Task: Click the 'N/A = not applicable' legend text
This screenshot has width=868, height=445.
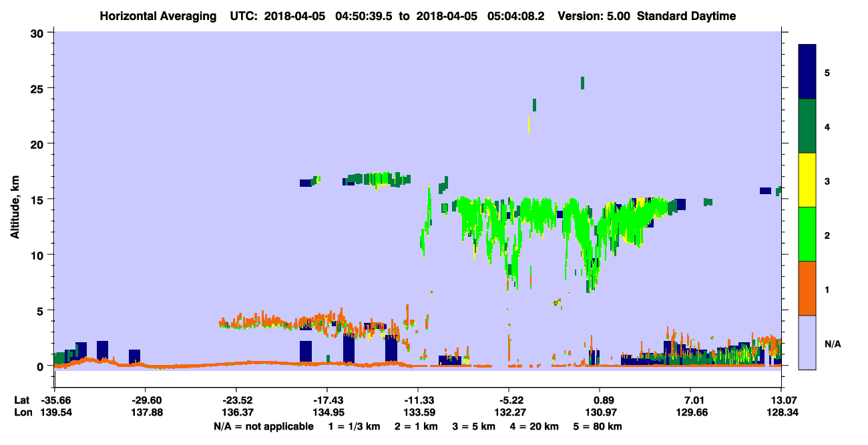Action: [263, 426]
